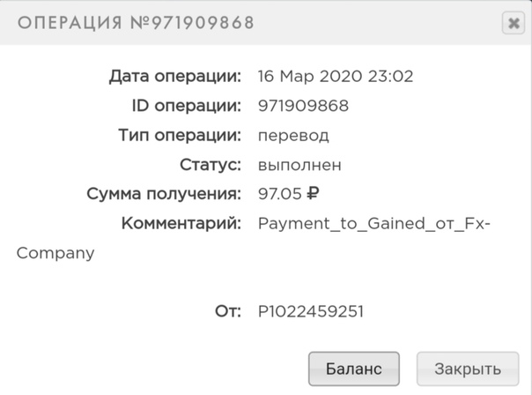Click the Тип операции label
Image resolution: width=532 pixels, height=395 pixels.
(x=180, y=136)
